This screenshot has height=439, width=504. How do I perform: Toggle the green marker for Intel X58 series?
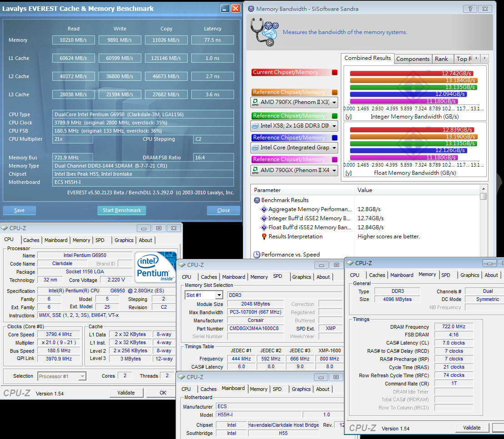point(334,115)
